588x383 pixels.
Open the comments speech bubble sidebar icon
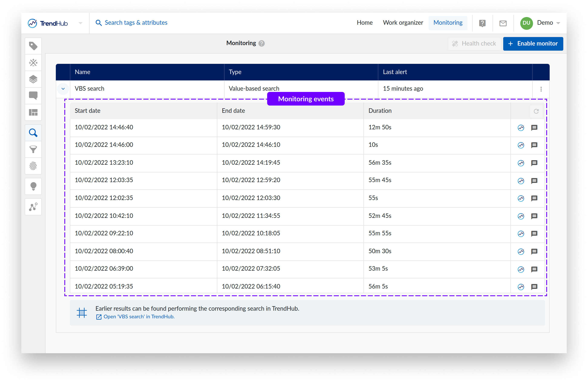pyautogui.click(x=33, y=96)
